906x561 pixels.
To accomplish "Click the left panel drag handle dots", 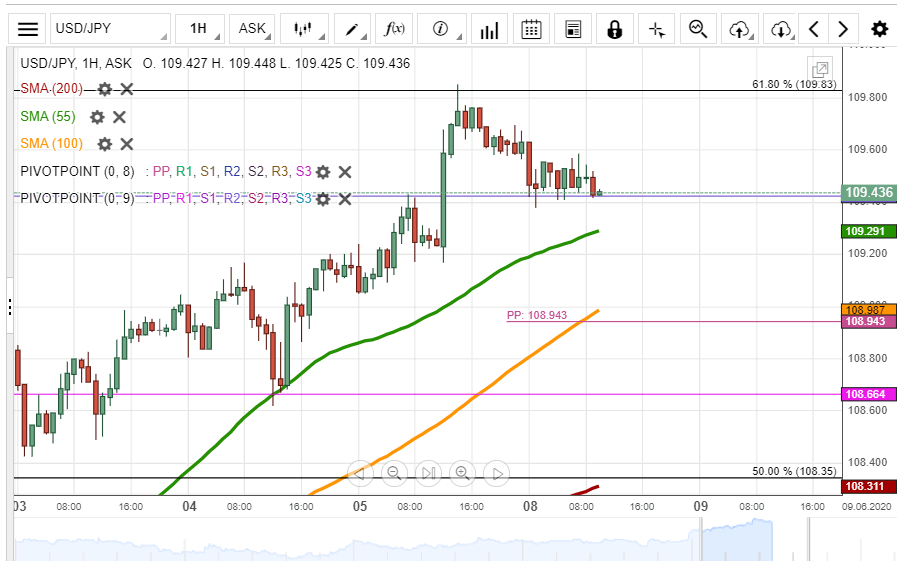I will tap(10, 307).
